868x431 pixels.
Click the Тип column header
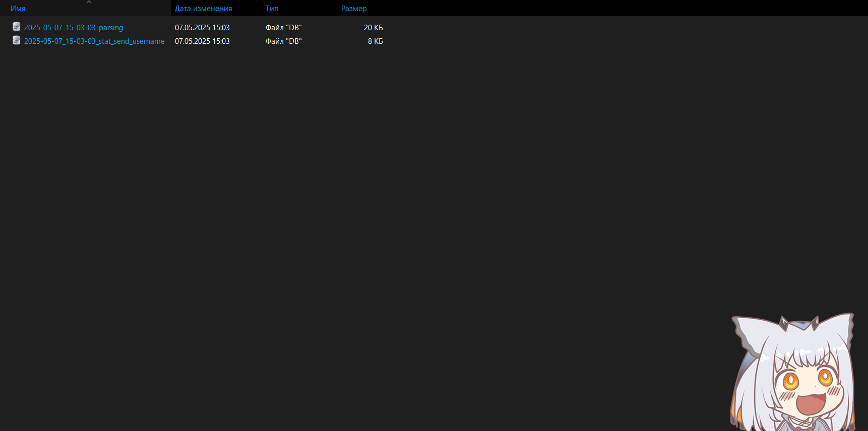click(x=272, y=9)
